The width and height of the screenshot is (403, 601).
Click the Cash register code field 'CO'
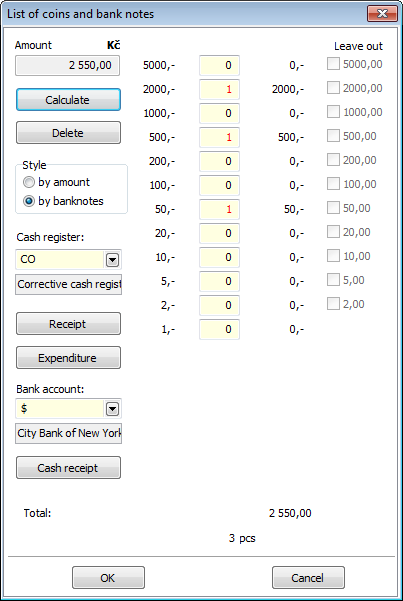pyautogui.click(x=60, y=259)
